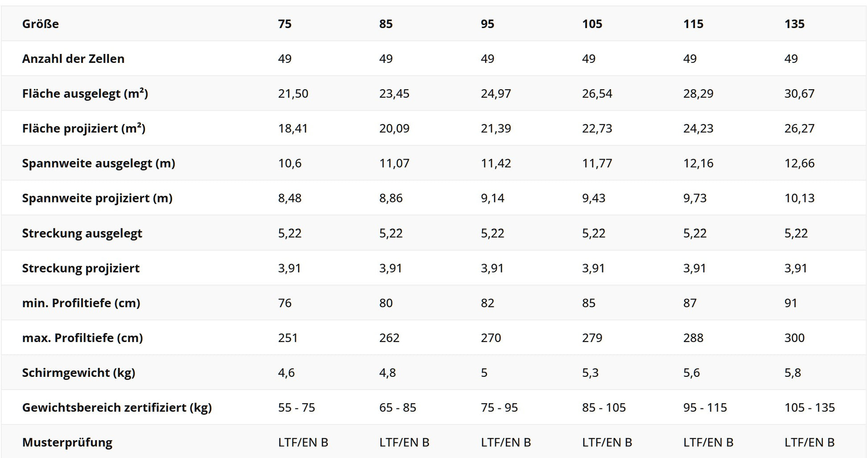Click the Anzahl der Zellen row label
This screenshot has height=458, width=868.
point(73,58)
